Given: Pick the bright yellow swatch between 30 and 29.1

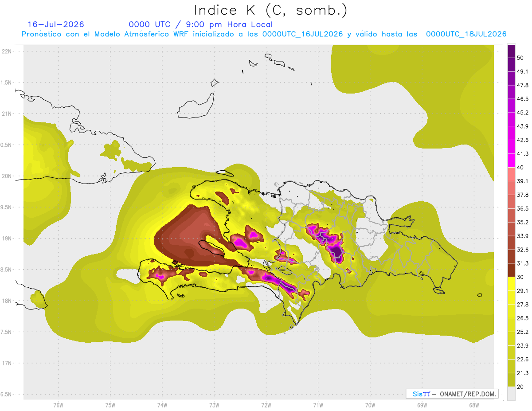Looking at the screenshot, I should (x=512, y=284).
